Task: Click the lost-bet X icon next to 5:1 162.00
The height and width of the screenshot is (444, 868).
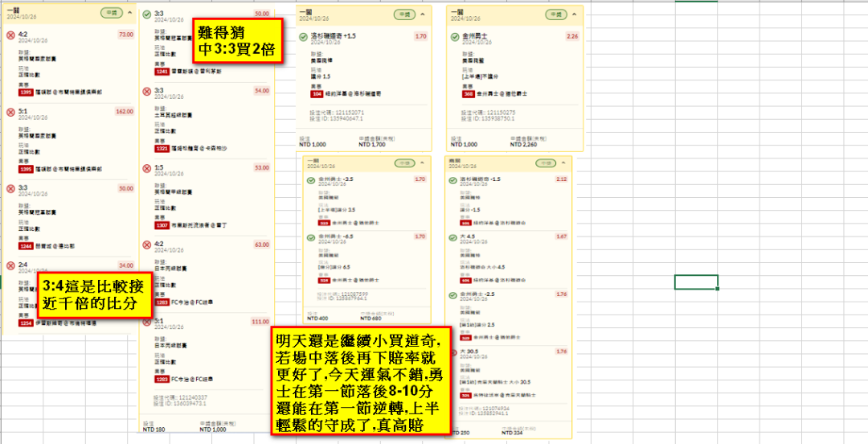Action: pos(10,113)
